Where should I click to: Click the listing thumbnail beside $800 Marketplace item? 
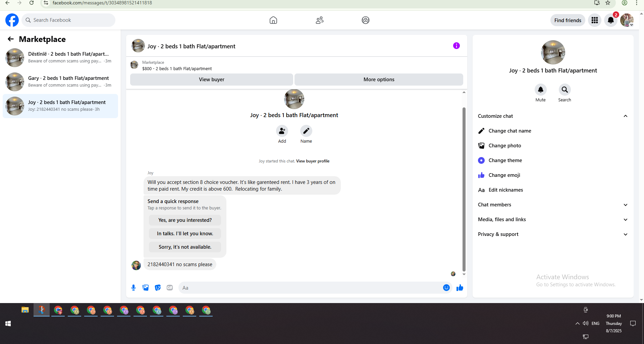134,65
